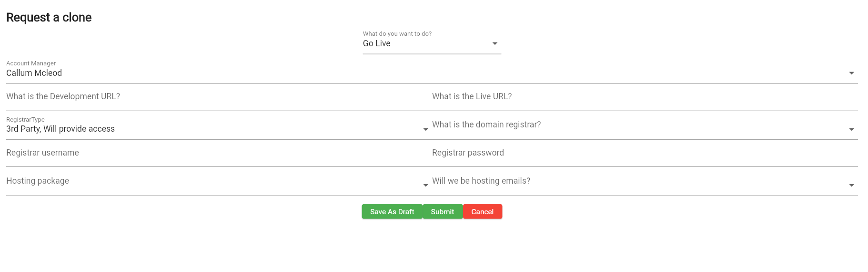The width and height of the screenshot is (868, 272).
Task: Click into the Live URL field
Action: pyautogui.click(x=643, y=97)
